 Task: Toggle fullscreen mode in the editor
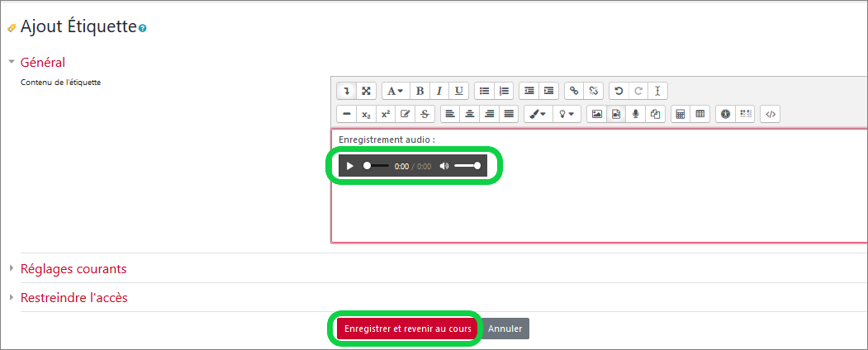pos(366,91)
